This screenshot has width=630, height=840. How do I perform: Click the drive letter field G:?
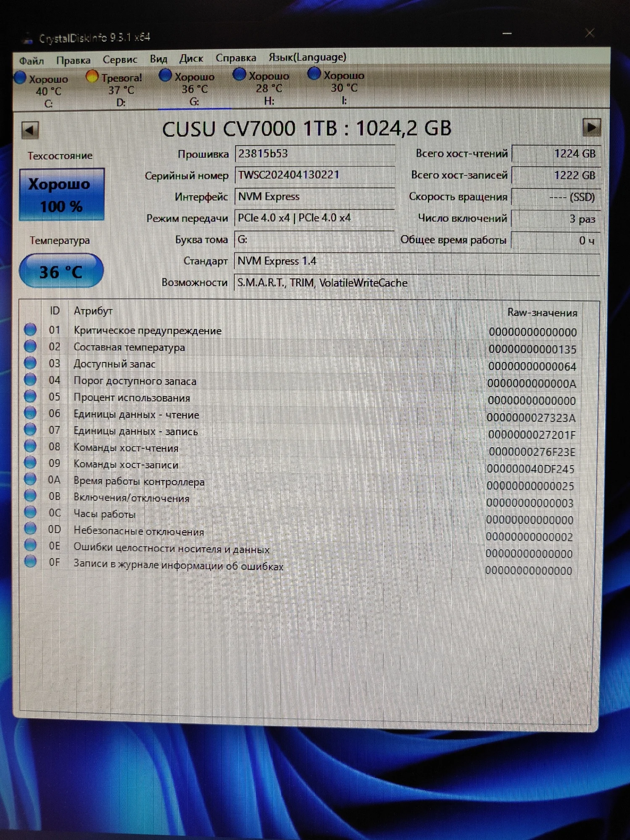click(x=314, y=240)
